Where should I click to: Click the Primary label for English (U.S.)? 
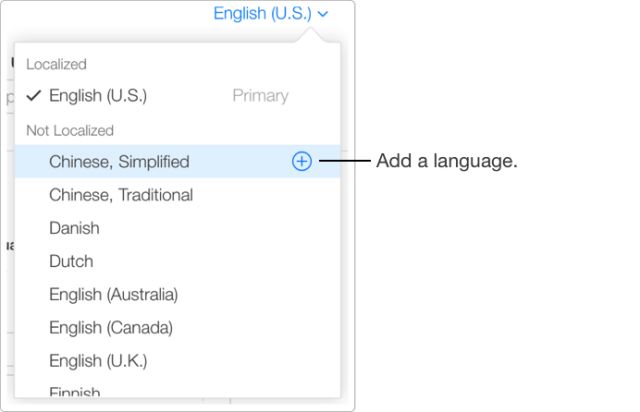pos(260,96)
